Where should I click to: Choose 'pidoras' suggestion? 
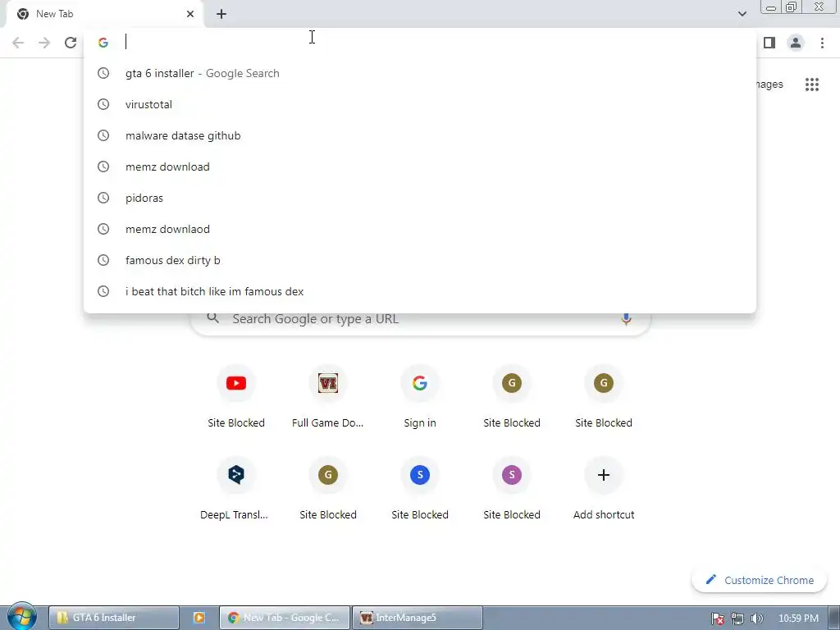pyautogui.click(x=419, y=198)
